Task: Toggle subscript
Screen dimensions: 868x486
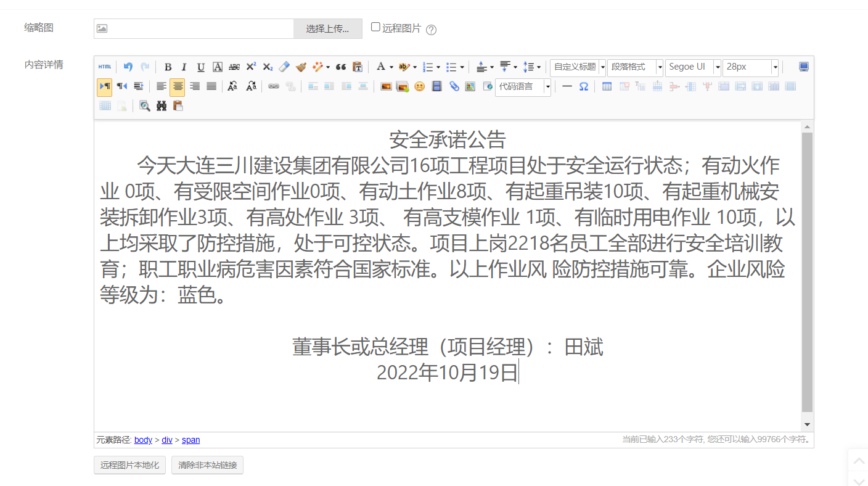Action: click(x=268, y=67)
